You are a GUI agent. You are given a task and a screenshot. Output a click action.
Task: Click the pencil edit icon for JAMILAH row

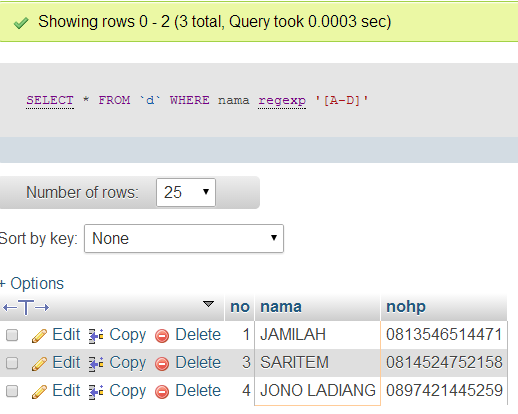click(x=39, y=336)
